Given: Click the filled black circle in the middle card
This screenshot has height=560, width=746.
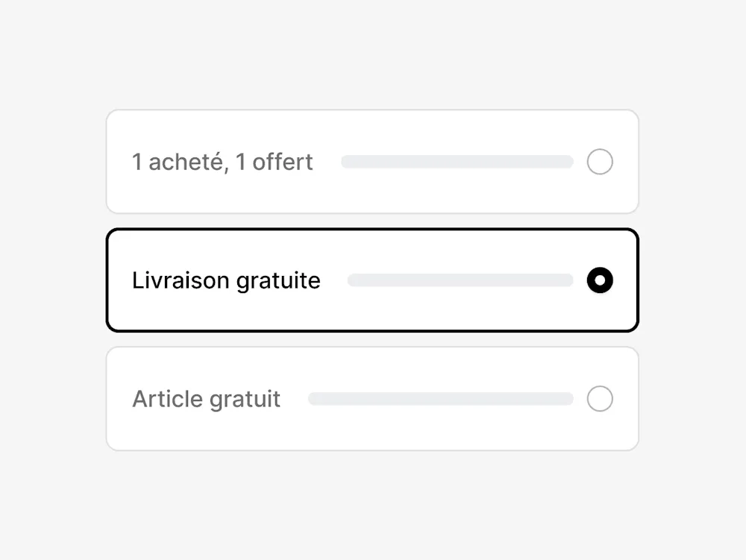Looking at the screenshot, I should click(x=600, y=280).
